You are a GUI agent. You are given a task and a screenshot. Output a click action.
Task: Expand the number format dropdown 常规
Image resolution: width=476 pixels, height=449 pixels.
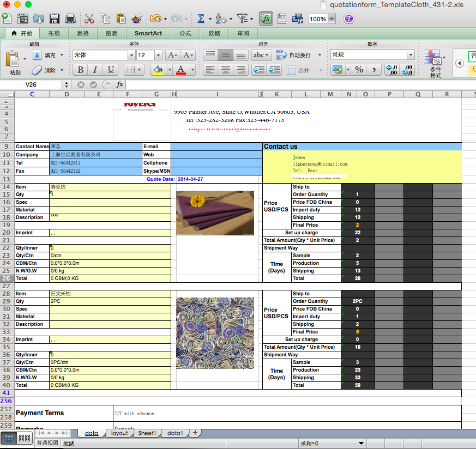pos(411,54)
